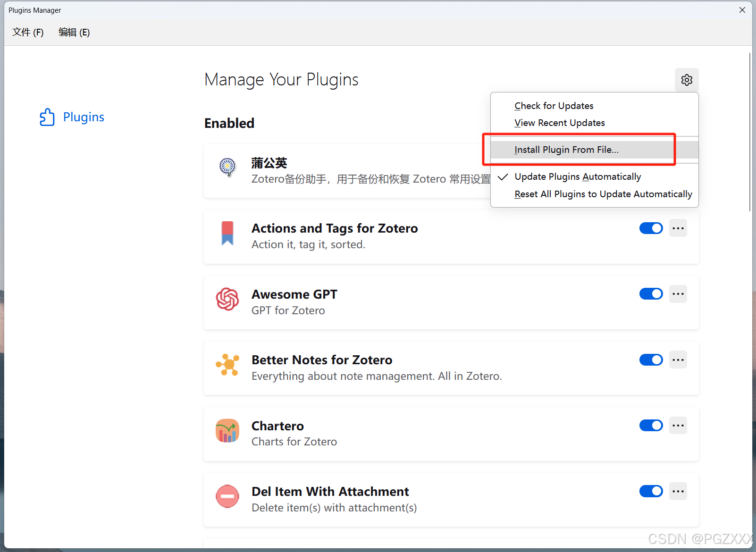Click the 'Action it, tag it, sorted.' description
756x552 pixels.
click(x=309, y=244)
